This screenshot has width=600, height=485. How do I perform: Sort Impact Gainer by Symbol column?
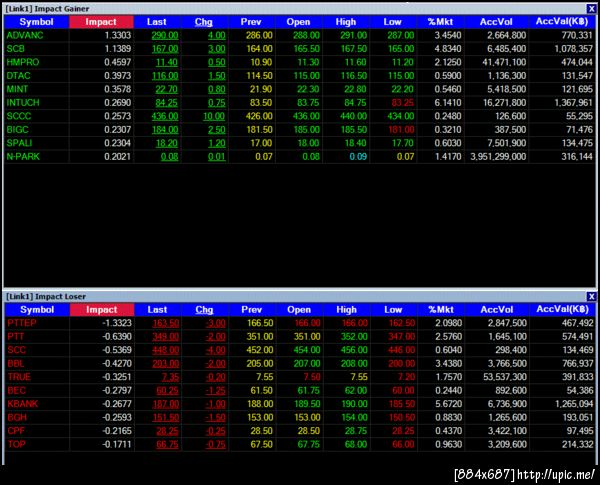click(x=36, y=22)
